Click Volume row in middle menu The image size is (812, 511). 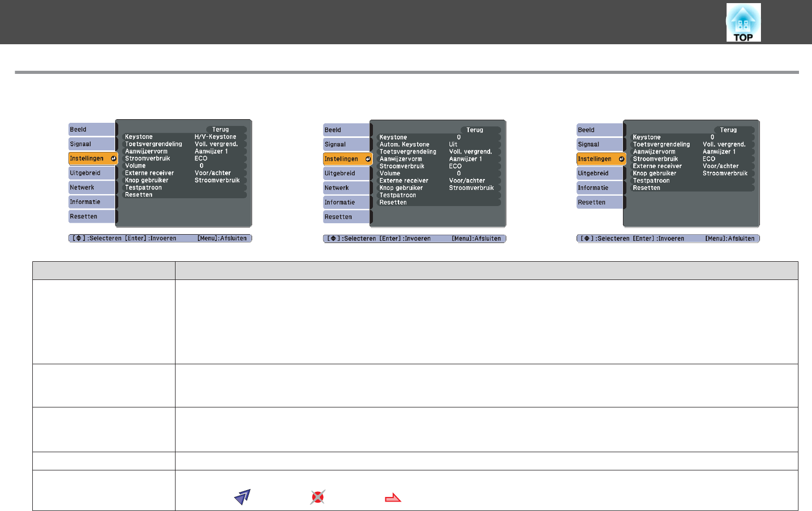[439, 174]
